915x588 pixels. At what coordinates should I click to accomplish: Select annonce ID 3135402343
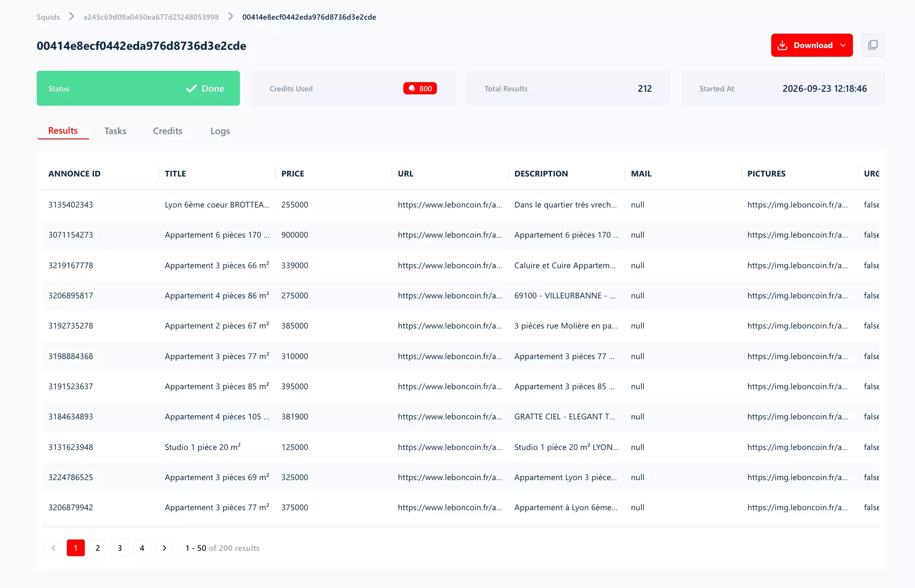pyautogui.click(x=71, y=204)
